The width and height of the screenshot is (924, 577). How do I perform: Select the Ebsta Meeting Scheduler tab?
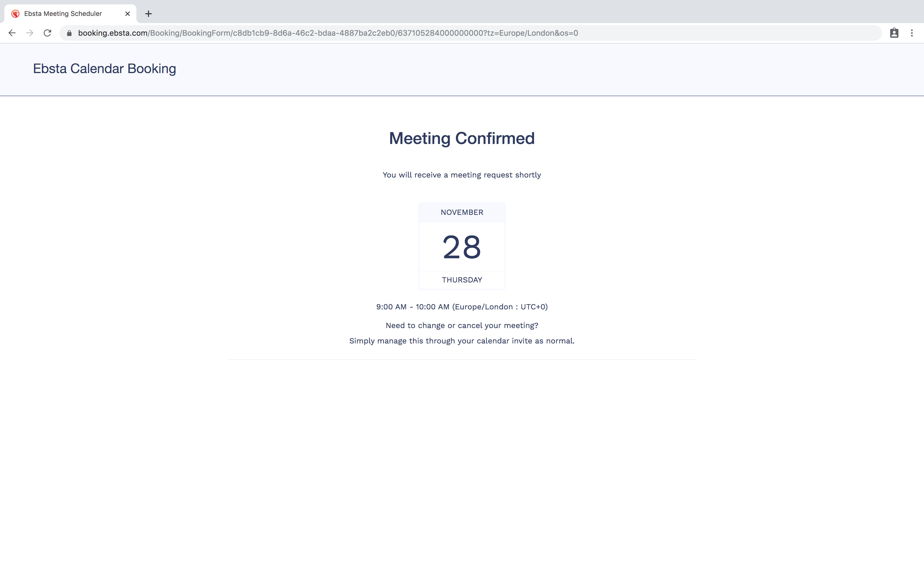pos(63,14)
